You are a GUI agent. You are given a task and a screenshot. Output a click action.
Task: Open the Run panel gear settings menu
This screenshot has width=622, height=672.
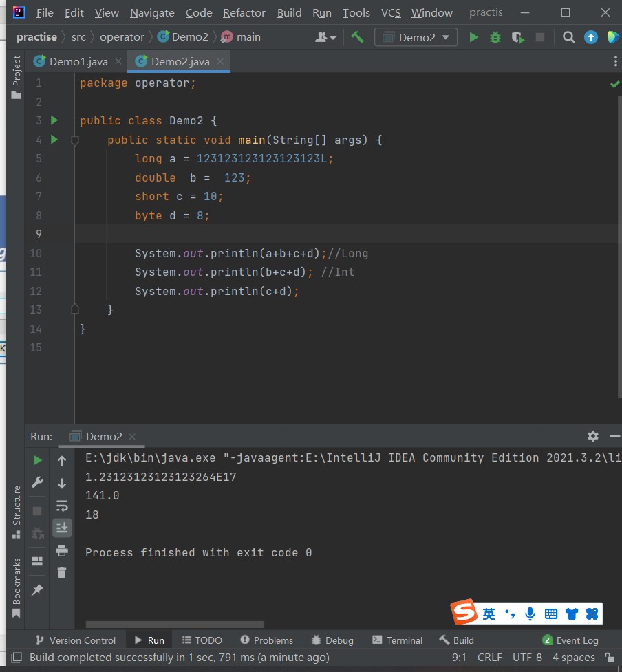592,436
